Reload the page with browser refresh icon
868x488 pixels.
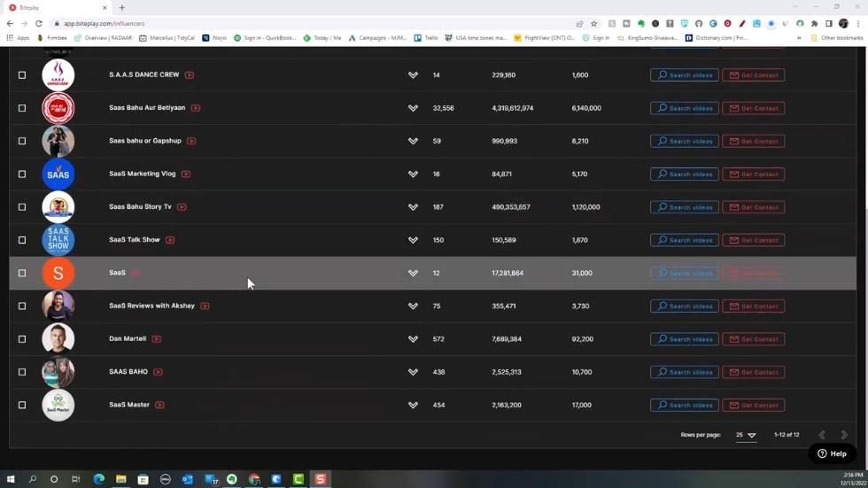[39, 24]
